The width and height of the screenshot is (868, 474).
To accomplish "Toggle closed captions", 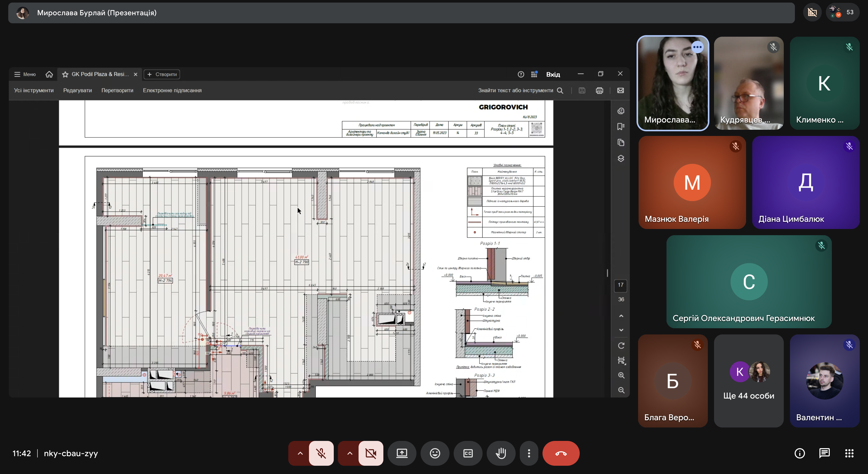I will [468, 453].
